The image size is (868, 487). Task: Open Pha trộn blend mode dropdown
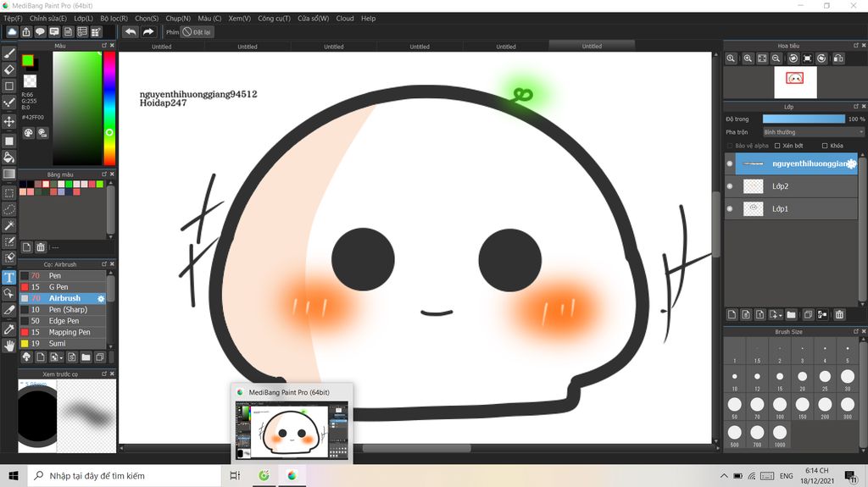click(813, 132)
